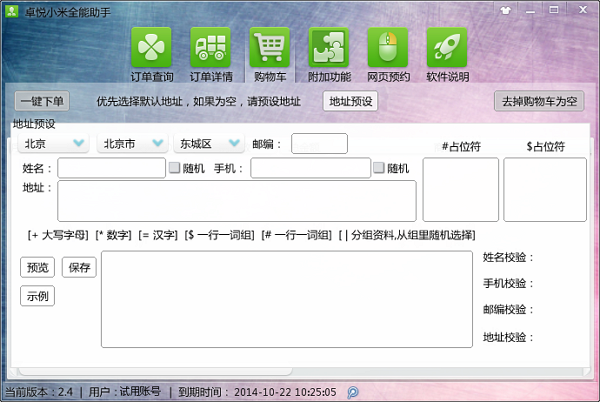Click the [+ 大写字母] hint text
Screen dimensions: 600x402
pyautogui.click(x=58, y=235)
